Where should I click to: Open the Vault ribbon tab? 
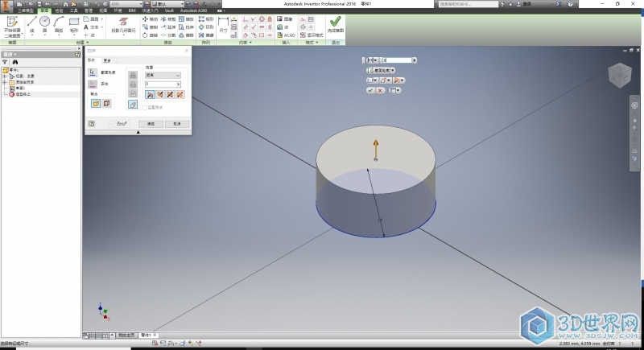point(169,10)
